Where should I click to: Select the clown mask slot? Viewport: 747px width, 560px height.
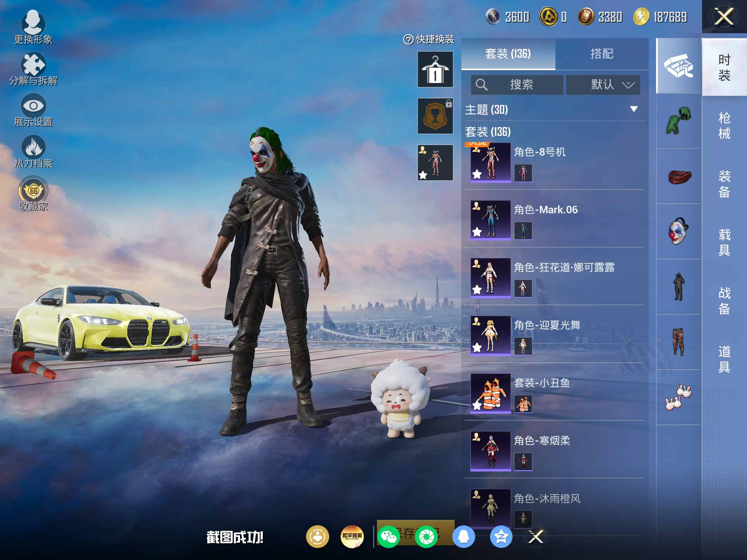coord(678,232)
